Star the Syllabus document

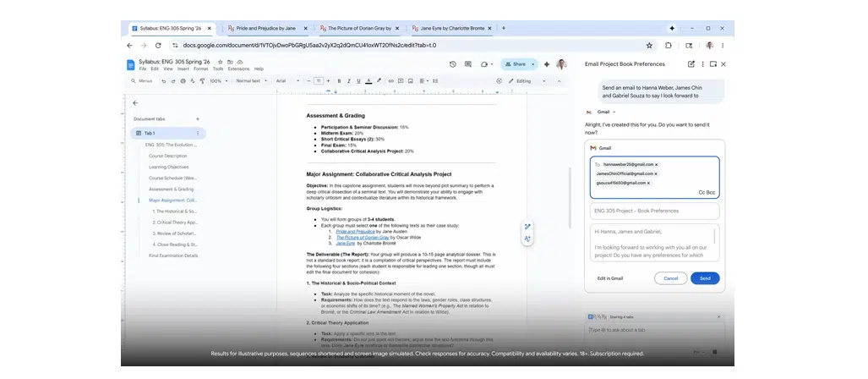click(x=220, y=62)
